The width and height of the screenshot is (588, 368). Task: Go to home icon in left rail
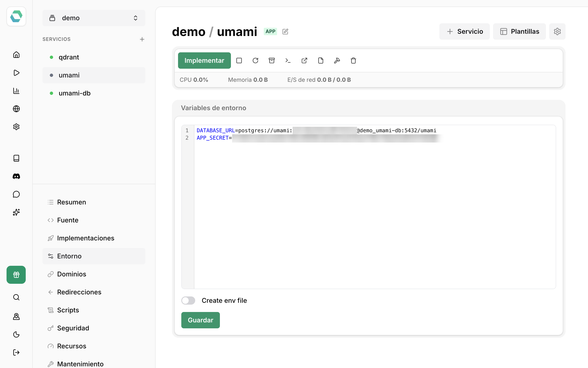(16, 55)
